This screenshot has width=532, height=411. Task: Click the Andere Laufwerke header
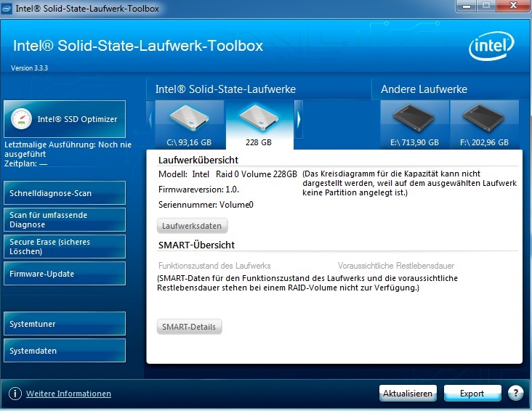(424, 89)
